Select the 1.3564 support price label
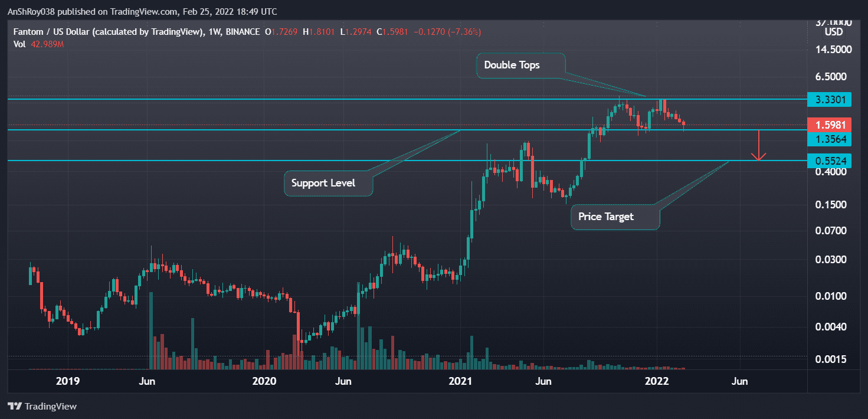 (828, 139)
